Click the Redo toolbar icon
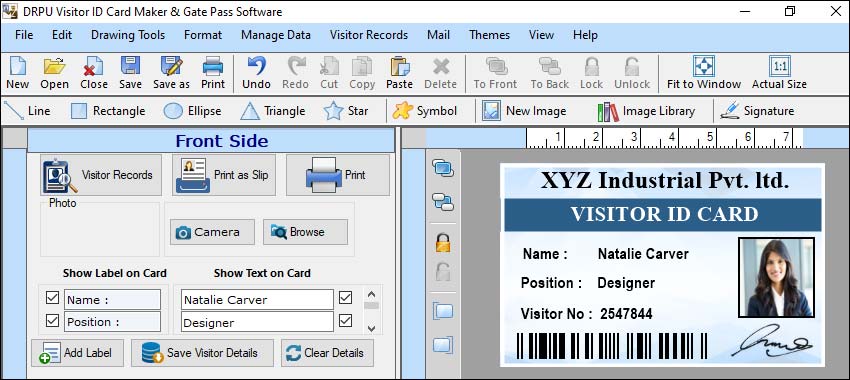850x380 pixels. click(x=295, y=73)
